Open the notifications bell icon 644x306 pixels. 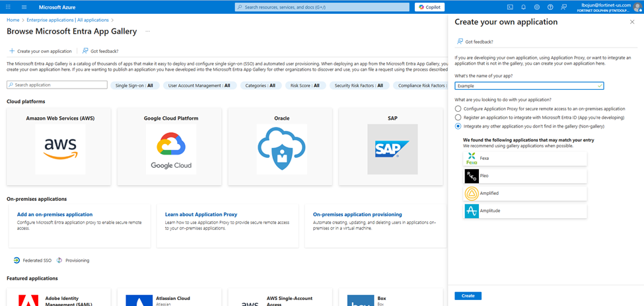point(523,7)
